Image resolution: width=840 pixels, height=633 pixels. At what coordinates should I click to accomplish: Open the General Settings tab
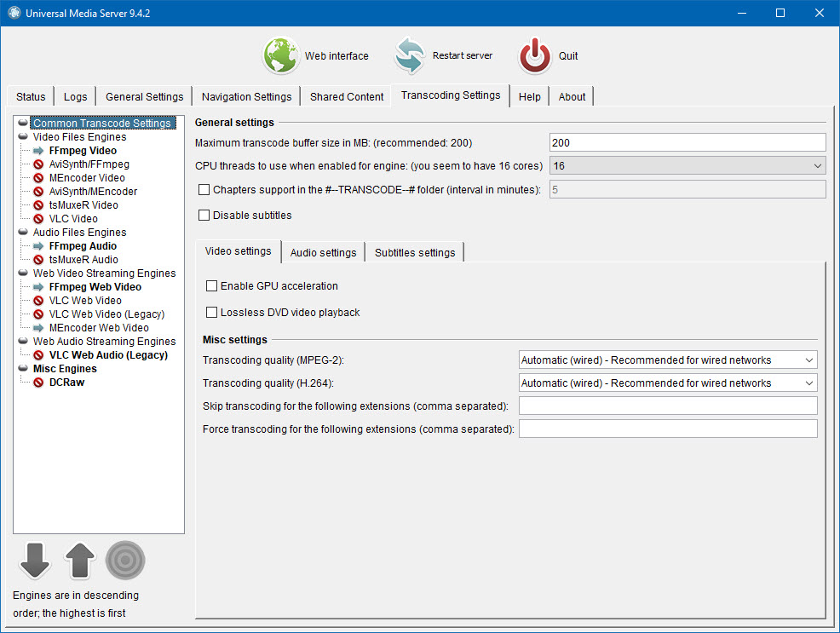coord(144,96)
